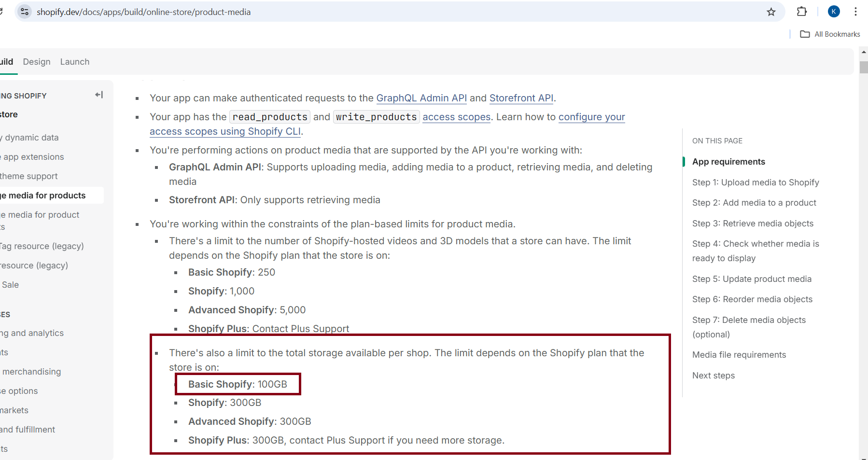The width and height of the screenshot is (868, 460).
Task: Jump to Step 4: Check whether media is ready
Action: [x=756, y=251]
